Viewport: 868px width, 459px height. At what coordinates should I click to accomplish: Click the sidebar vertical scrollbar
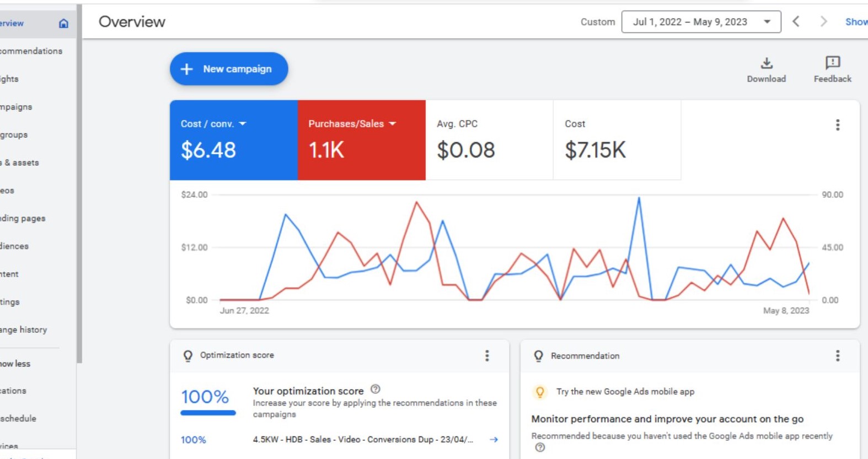click(79, 184)
